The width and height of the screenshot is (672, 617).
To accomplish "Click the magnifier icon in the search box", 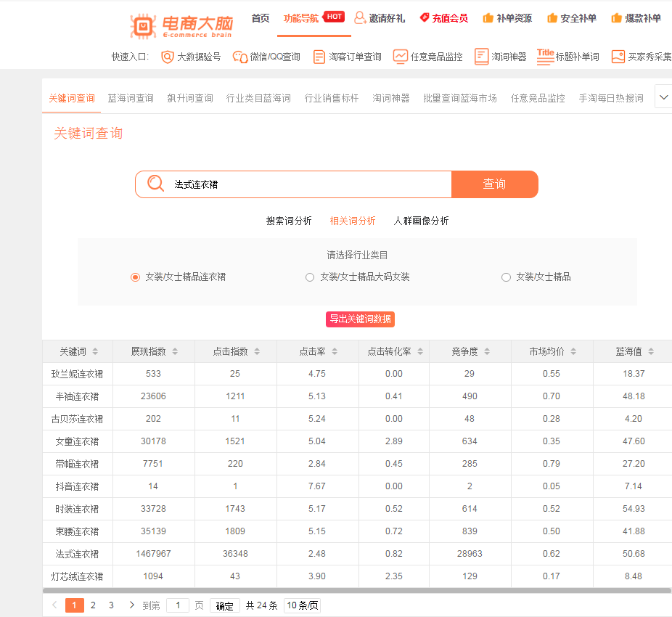I will point(155,184).
